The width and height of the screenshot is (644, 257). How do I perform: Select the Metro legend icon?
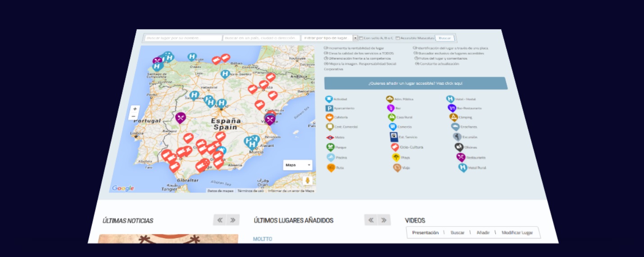(330, 137)
